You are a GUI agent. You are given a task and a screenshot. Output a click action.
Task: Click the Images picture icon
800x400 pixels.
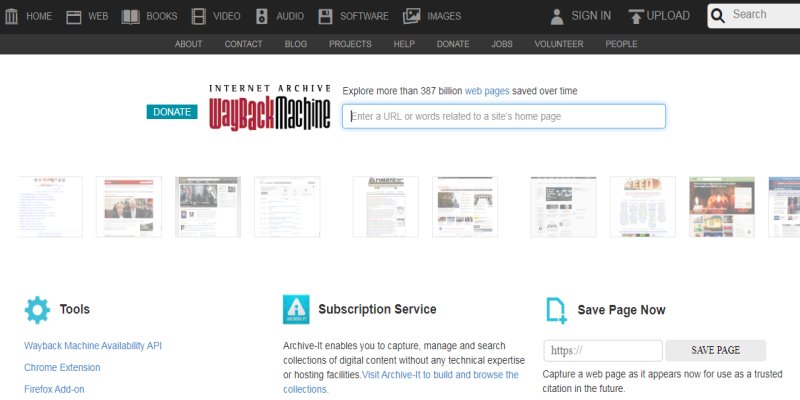[411, 17]
